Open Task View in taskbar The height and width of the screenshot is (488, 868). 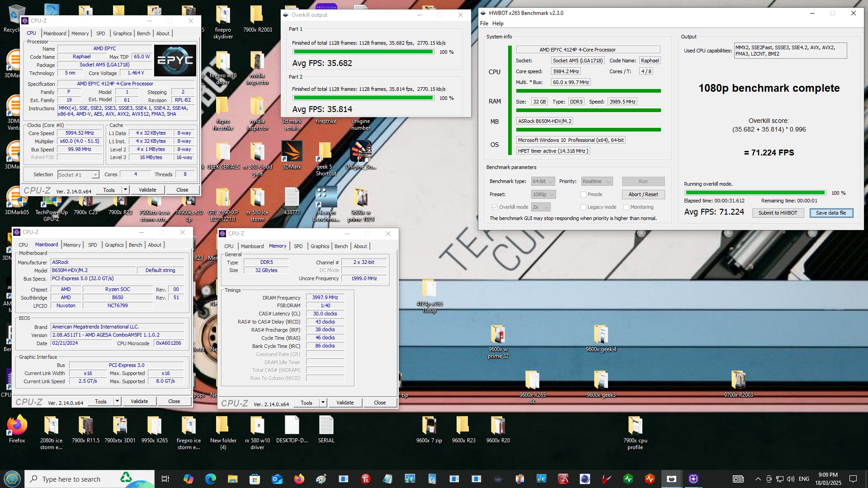point(165,479)
